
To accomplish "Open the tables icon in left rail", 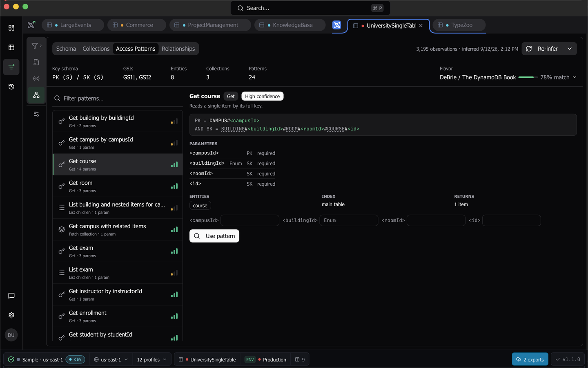I will pyautogui.click(x=11, y=47).
